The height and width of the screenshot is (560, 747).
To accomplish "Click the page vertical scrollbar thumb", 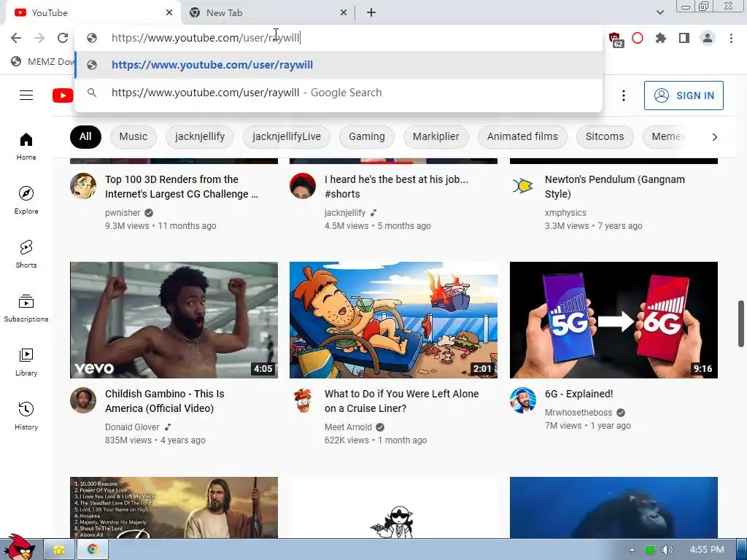I will (741, 324).
